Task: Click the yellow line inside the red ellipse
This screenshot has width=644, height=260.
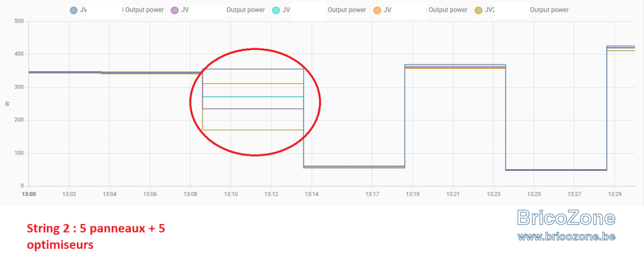Action: click(253, 130)
